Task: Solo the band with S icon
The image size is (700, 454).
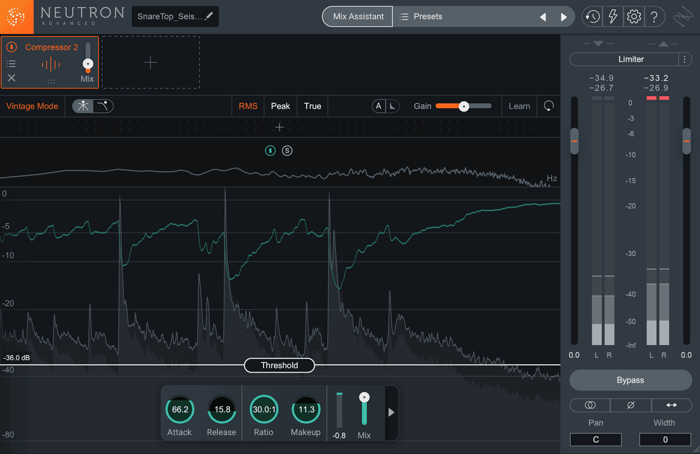Action: [287, 151]
